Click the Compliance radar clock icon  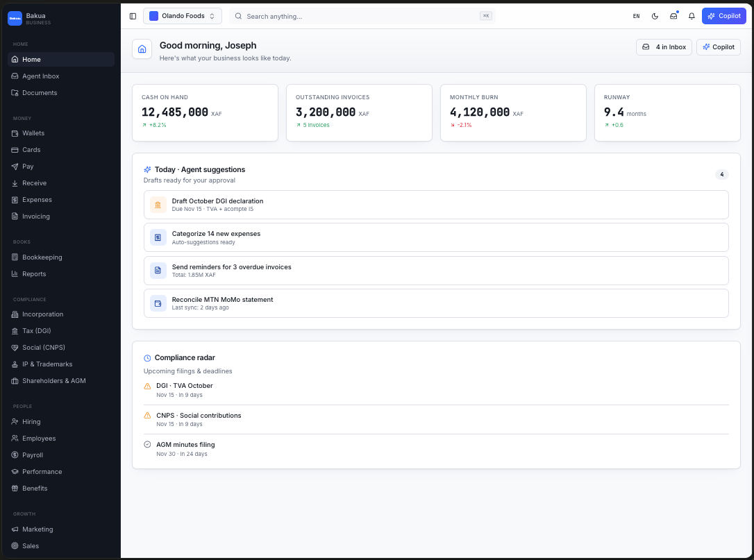pos(148,358)
